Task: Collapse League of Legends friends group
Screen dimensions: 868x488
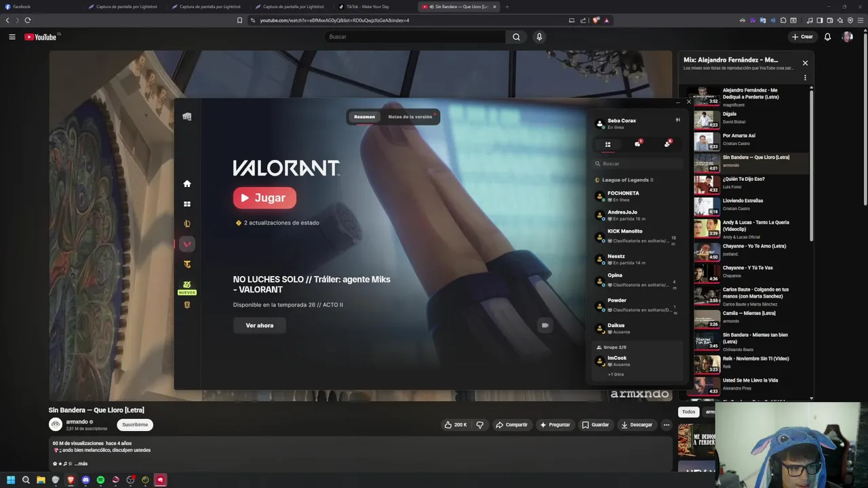Action: click(x=624, y=180)
